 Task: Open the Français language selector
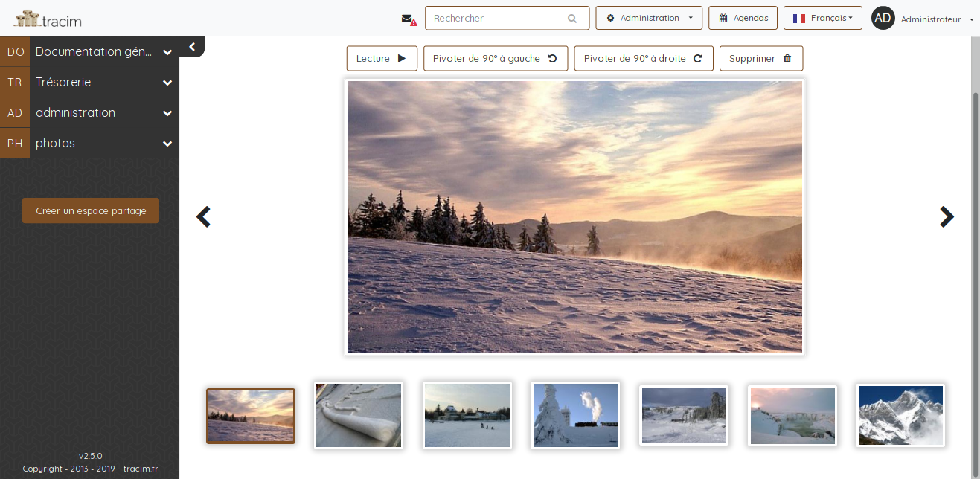click(822, 19)
